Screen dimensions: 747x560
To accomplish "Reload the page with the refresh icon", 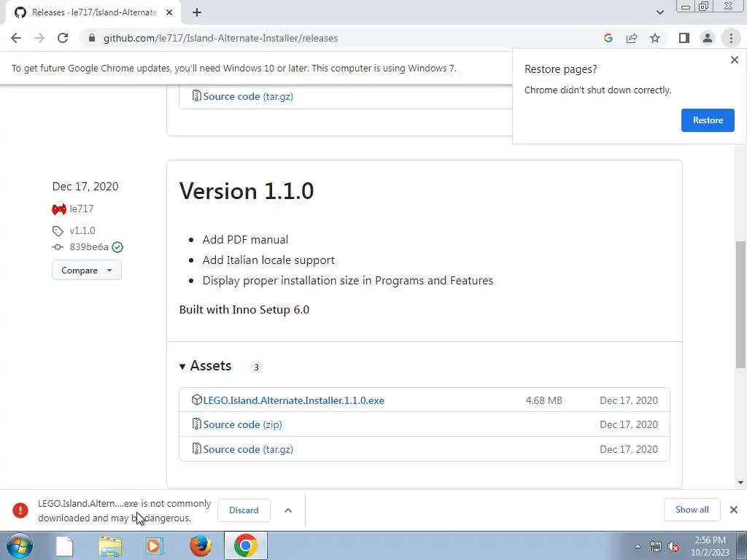I will (x=63, y=38).
